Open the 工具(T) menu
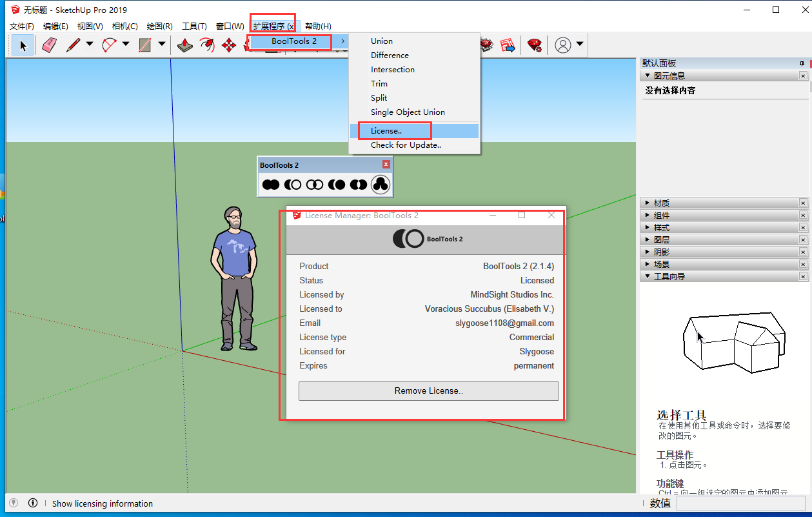Viewport: 812px width, 517px height. click(x=194, y=26)
